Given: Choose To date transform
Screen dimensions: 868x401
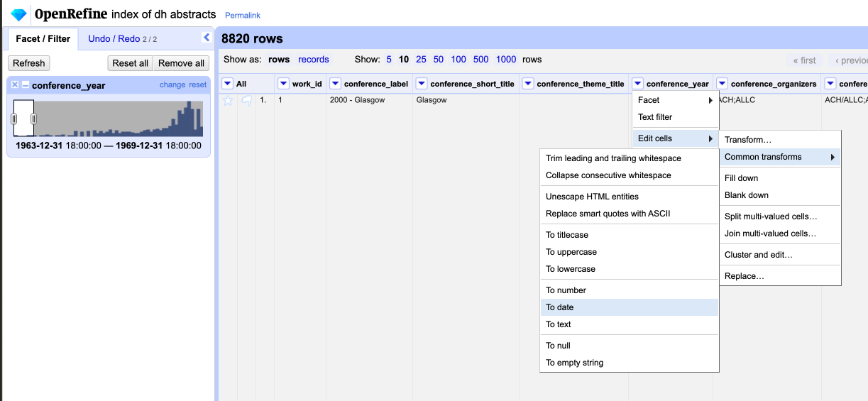Looking at the screenshot, I should (559, 307).
